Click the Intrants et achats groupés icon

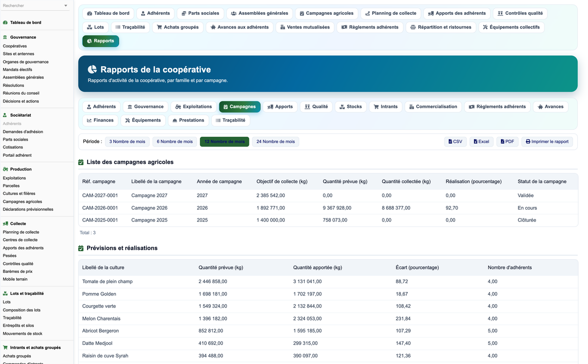pos(5,347)
